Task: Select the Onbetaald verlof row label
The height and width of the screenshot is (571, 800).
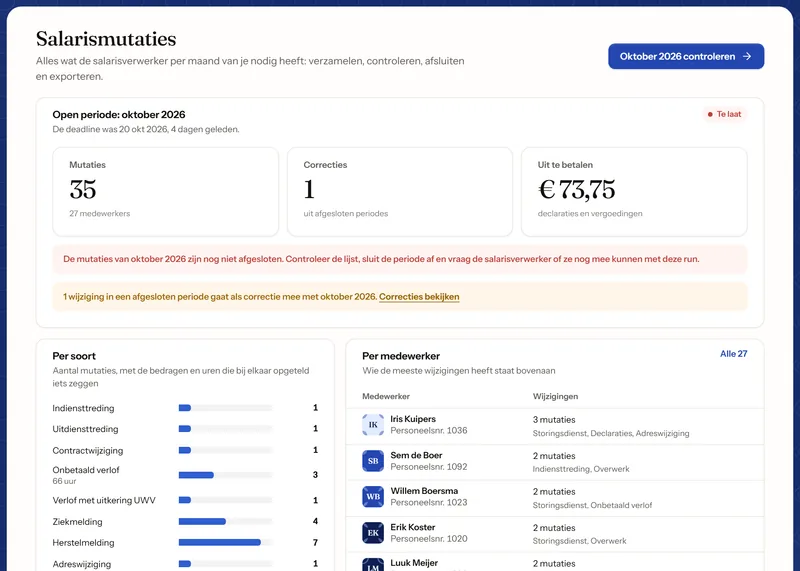Action: point(86,470)
